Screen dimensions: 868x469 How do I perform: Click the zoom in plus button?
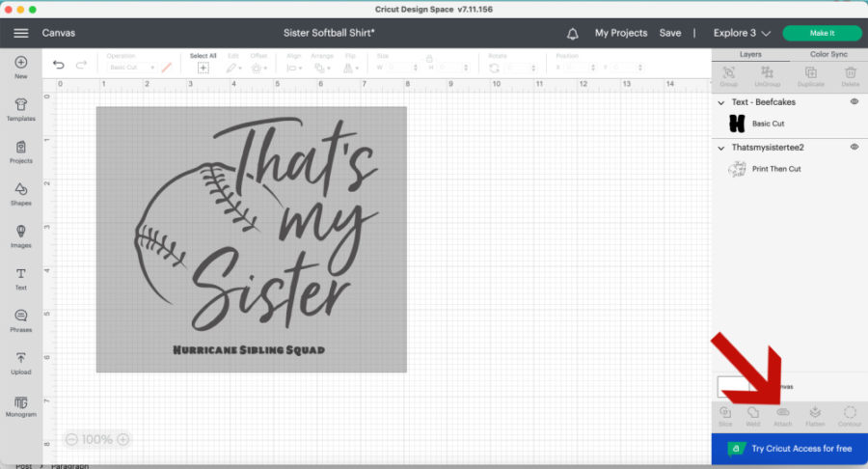pyautogui.click(x=123, y=439)
